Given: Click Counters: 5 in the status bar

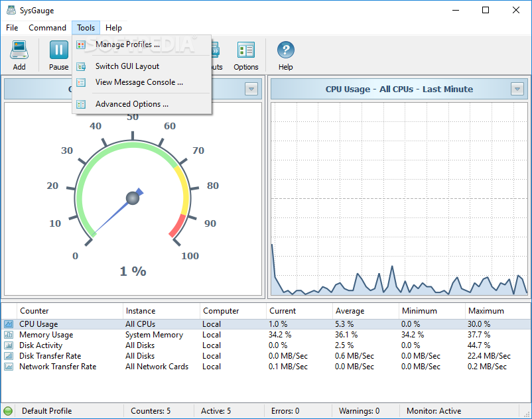Looking at the screenshot, I should (x=151, y=411).
